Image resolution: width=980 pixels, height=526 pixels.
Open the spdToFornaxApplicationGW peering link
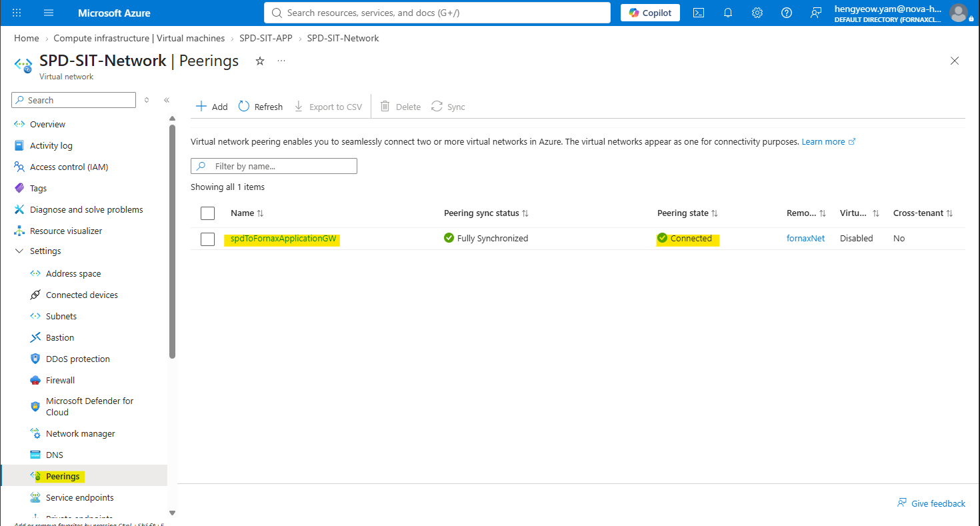click(x=283, y=239)
